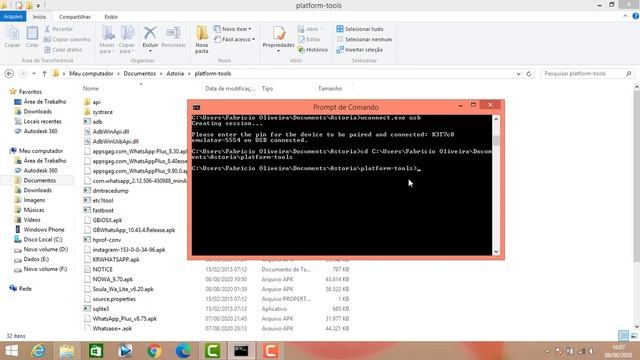Select Documentos in navigation pane
640x360 pixels.
(x=40, y=180)
